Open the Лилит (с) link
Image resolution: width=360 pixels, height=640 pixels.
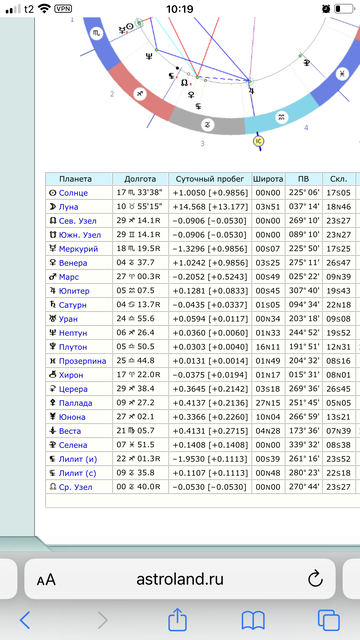[x=78, y=473]
